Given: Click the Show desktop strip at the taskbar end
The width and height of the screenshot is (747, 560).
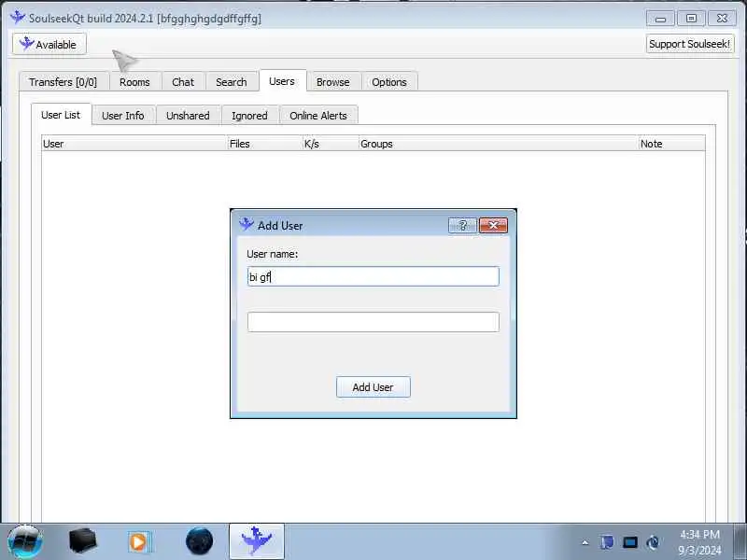Looking at the screenshot, I should 740,542.
